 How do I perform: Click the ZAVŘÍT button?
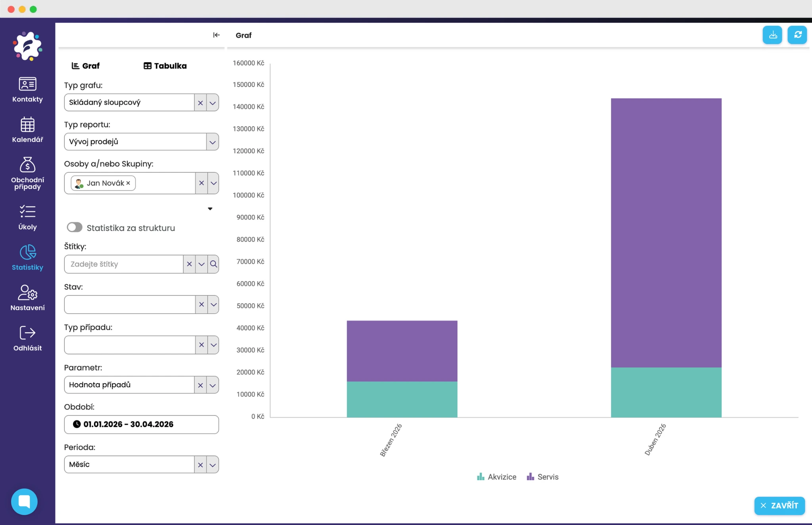779,506
